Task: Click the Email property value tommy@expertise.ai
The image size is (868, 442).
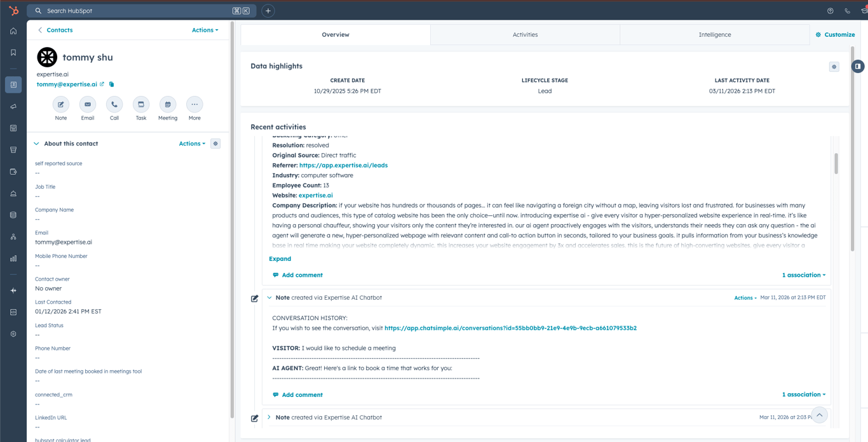Action: (64, 242)
